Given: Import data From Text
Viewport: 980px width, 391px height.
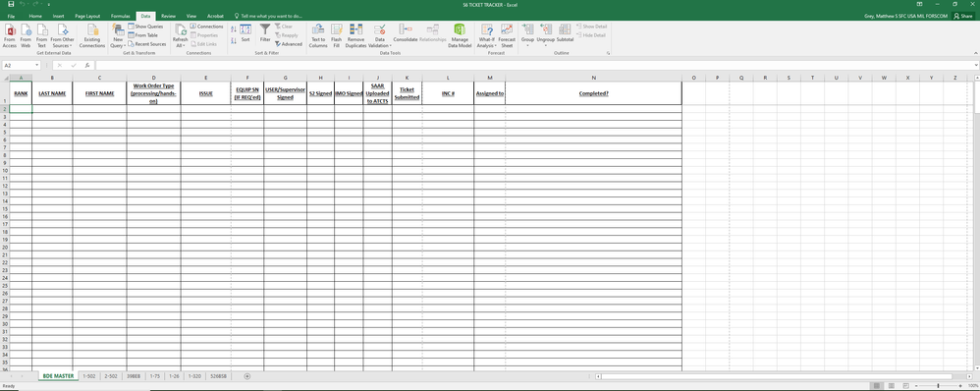Looking at the screenshot, I should (x=41, y=35).
